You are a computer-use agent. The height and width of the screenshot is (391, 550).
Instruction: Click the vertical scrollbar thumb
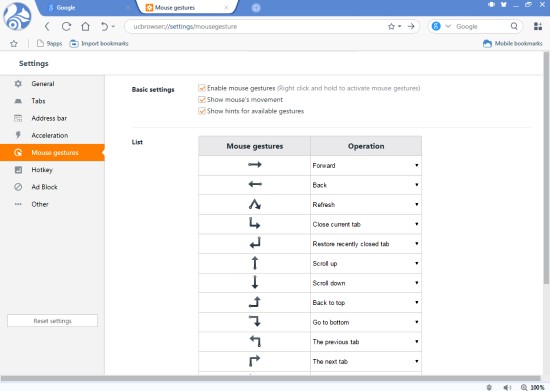pos(546,168)
